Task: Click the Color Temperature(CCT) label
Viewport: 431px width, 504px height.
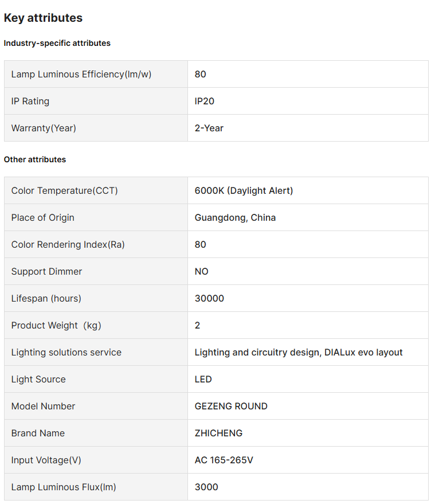Action: pos(65,190)
